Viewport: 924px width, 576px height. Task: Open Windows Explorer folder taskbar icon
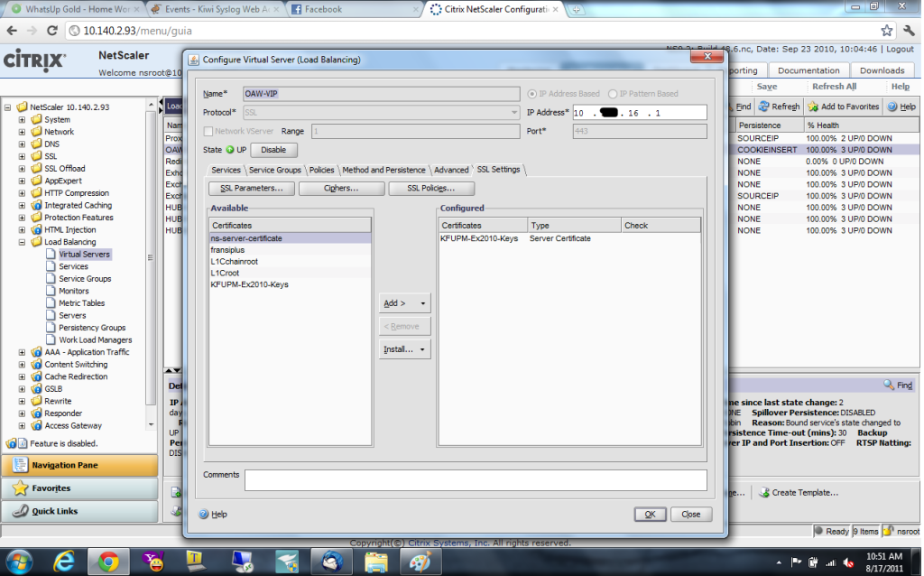pos(376,562)
